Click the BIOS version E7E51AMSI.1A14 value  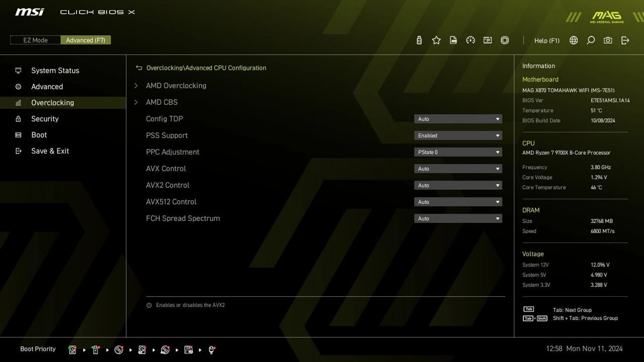610,100
